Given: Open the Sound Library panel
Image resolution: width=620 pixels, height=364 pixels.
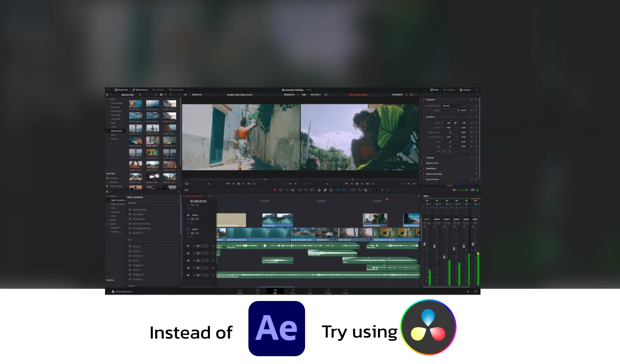Looking at the screenshot, I should [177, 90].
